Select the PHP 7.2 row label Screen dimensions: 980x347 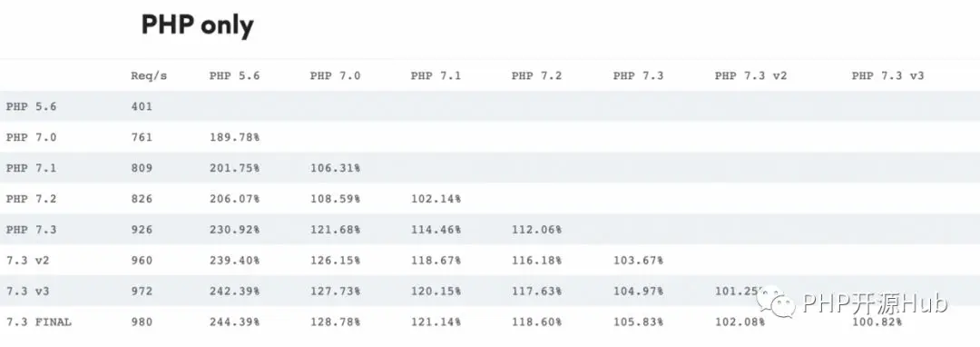[31, 199]
